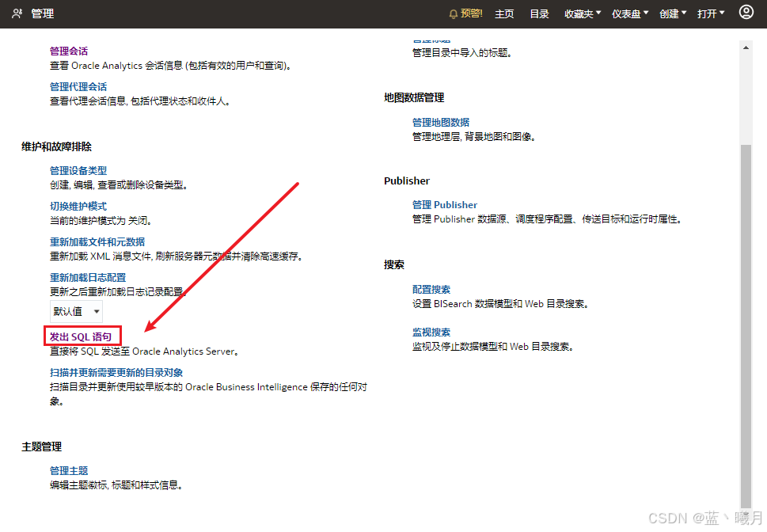Click the scrollbar up arrow
Viewport: 767px width, 532px height.
click(746, 47)
